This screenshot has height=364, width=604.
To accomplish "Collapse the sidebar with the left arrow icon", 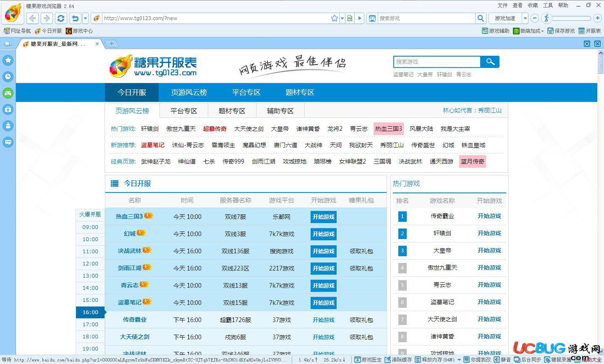I will (x=7, y=44).
